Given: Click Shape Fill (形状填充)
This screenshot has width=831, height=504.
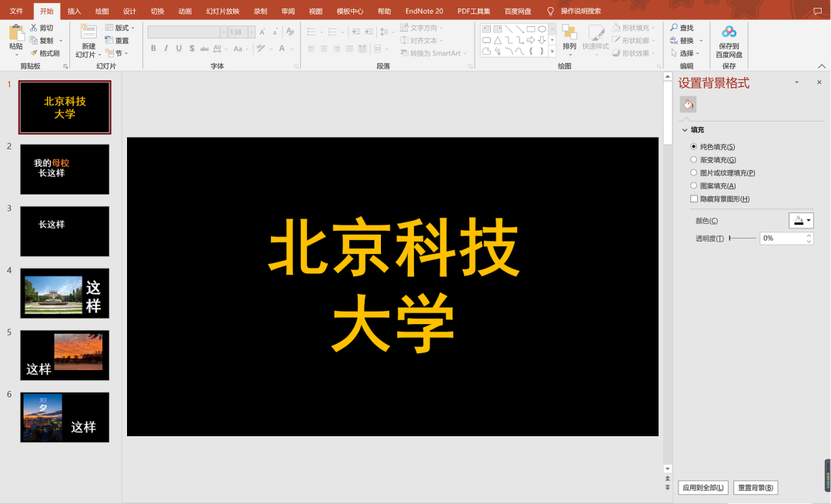Looking at the screenshot, I should point(634,28).
